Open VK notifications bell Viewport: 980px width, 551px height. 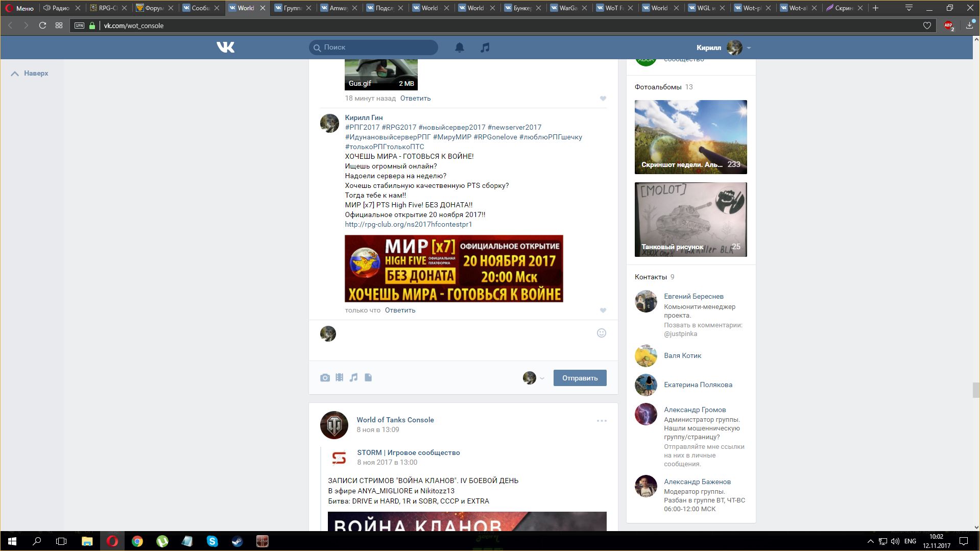pyautogui.click(x=460, y=47)
